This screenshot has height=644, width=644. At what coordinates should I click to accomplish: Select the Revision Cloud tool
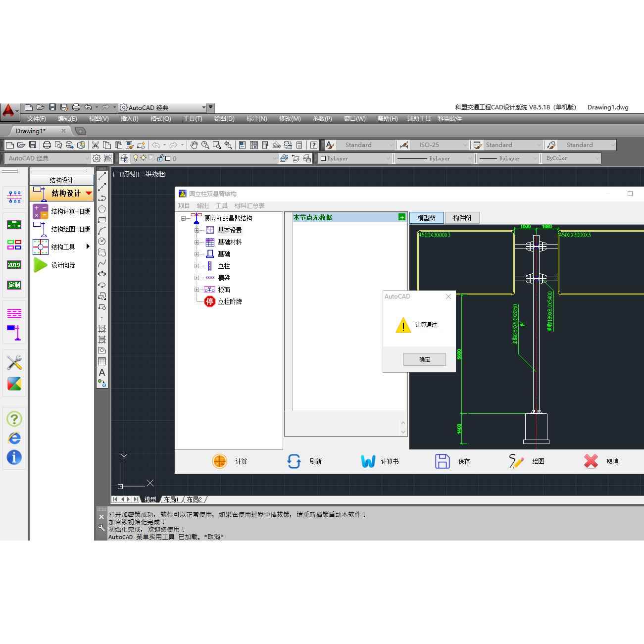click(x=102, y=252)
